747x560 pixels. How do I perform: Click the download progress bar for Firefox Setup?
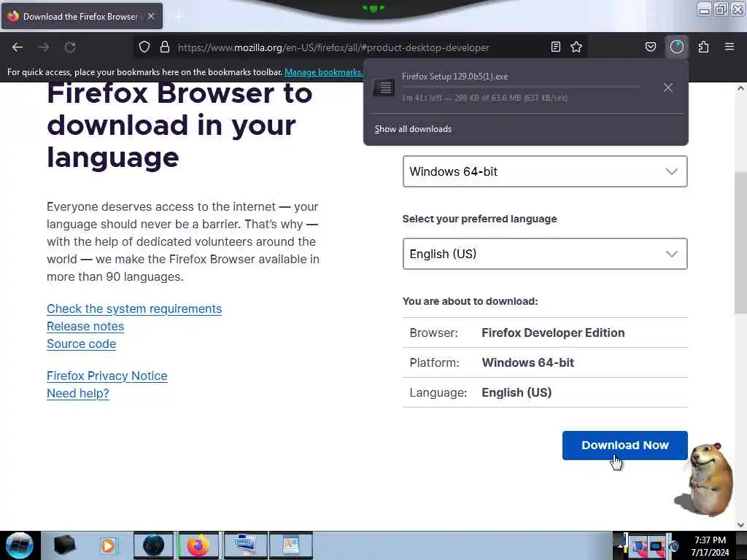pyautogui.click(x=521, y=87)
